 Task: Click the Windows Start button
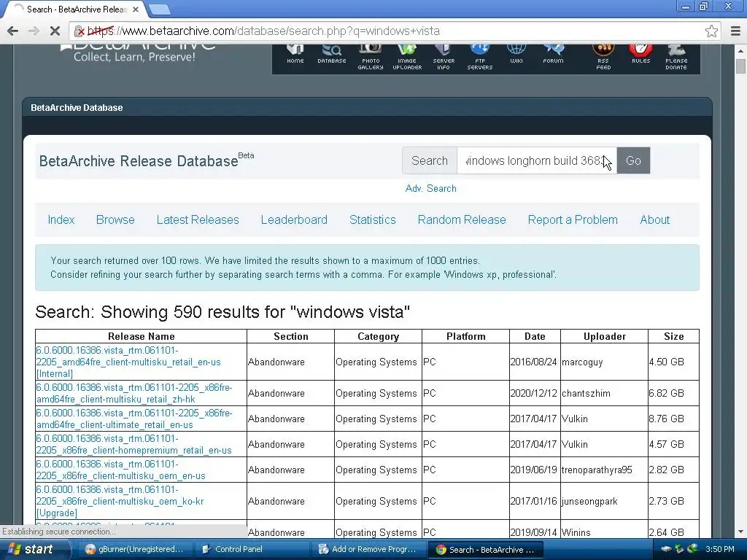pos(35,549)
